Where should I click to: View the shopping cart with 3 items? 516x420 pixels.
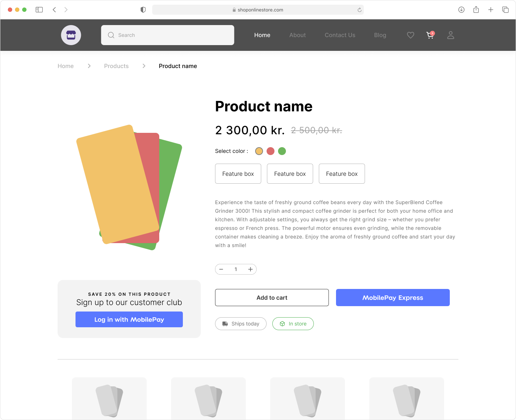pos(430,35)
